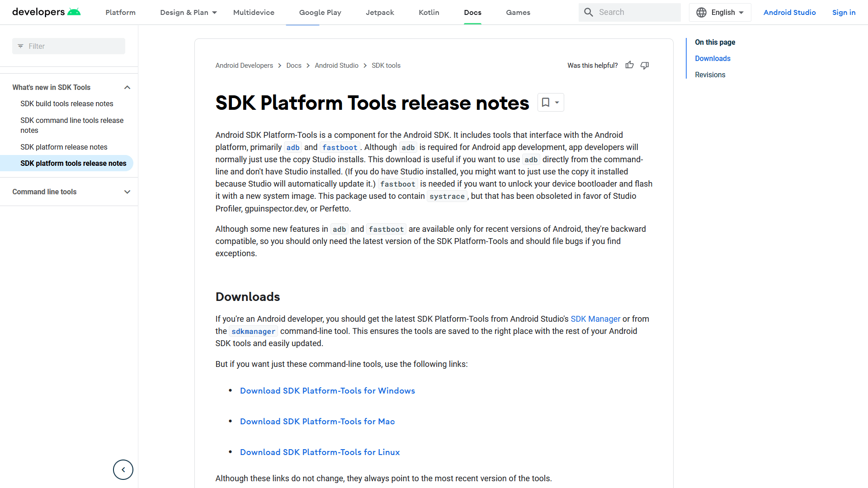Select SDK build tools release notes in sidebar

pos(66,103)
